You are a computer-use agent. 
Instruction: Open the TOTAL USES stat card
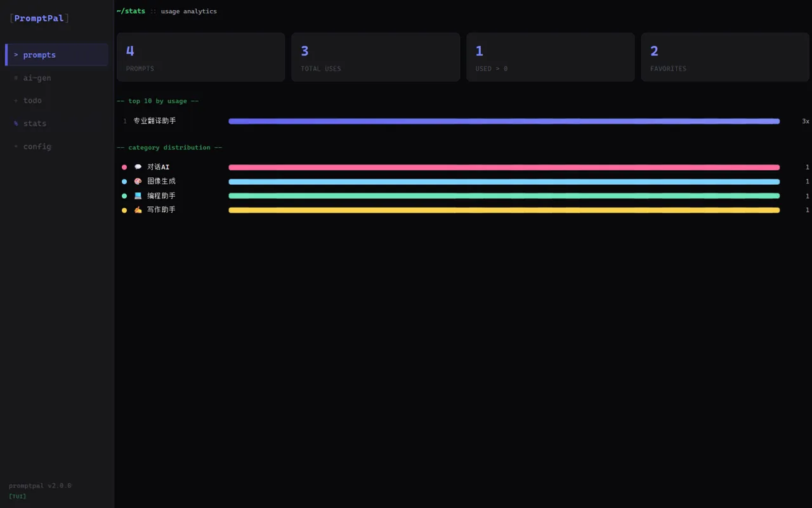pos(376,57)
